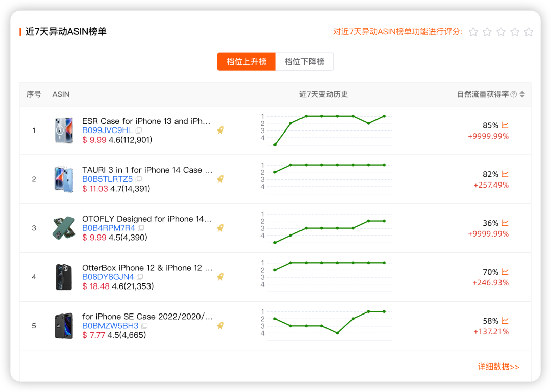The height and width of the screenshot is (392, 551).
Task: Click the third rating star next to 评分
Action: click(500, 32)
